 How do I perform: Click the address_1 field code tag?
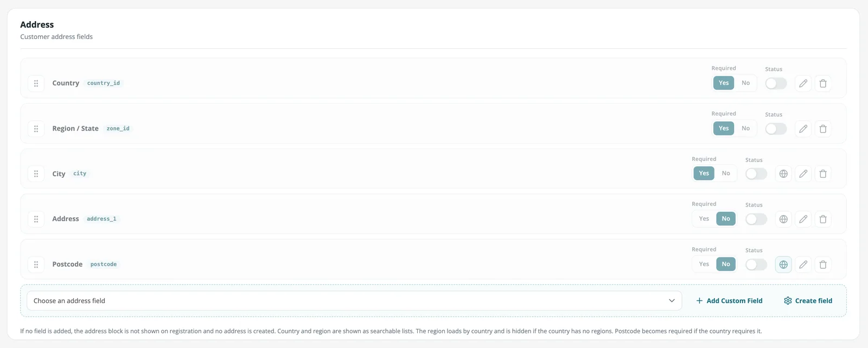click(101, 218)
